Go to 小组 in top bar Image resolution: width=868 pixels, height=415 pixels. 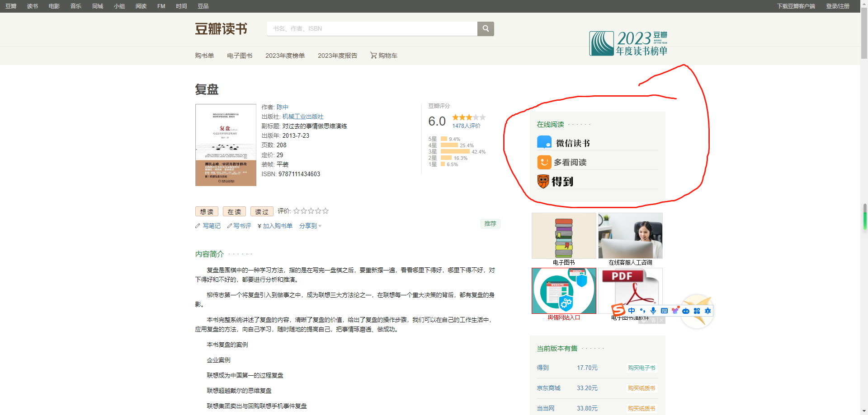pyautogui.click(x=119, y=6)
